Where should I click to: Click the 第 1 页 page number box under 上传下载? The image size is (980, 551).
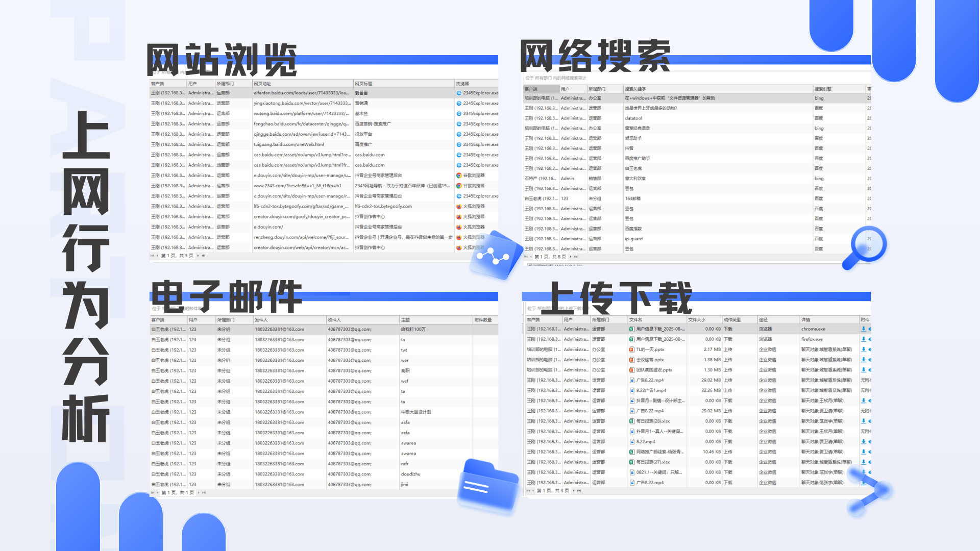pos(554,491)
